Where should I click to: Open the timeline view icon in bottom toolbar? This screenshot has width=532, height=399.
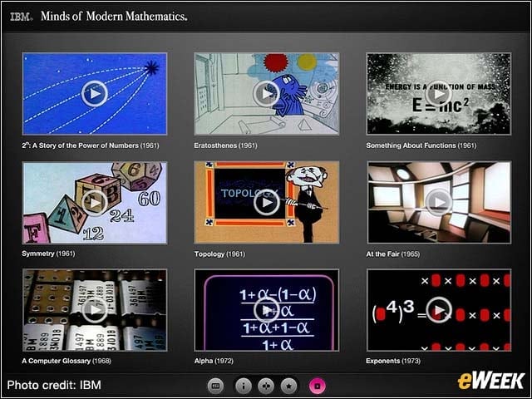tap(215, 386)
